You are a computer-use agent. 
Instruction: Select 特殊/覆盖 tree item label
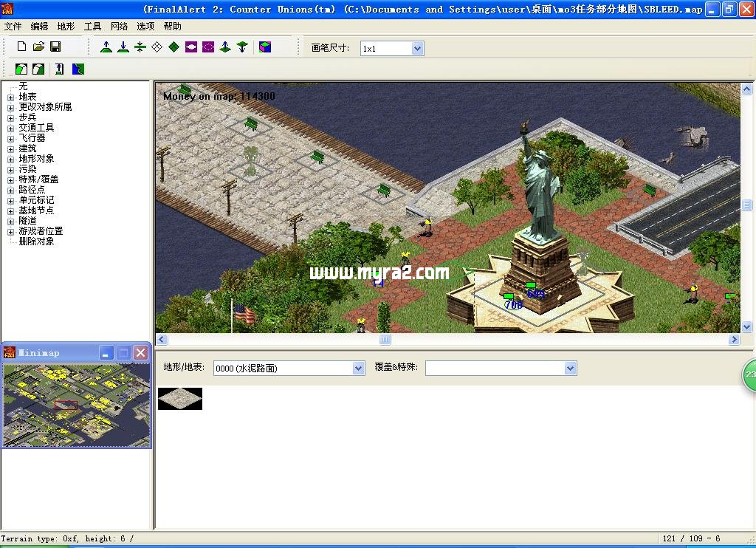coord(38,179)
